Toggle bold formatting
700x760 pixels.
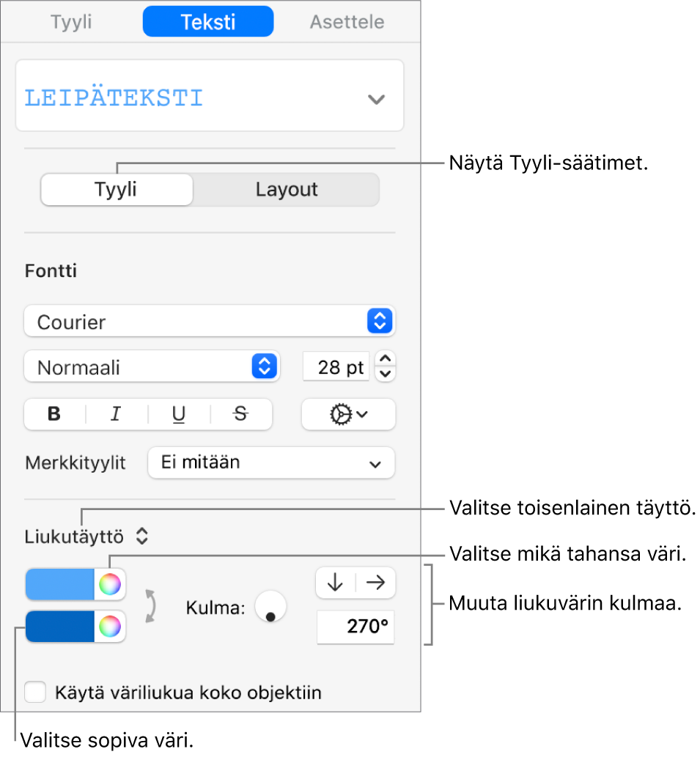(54, 414)
